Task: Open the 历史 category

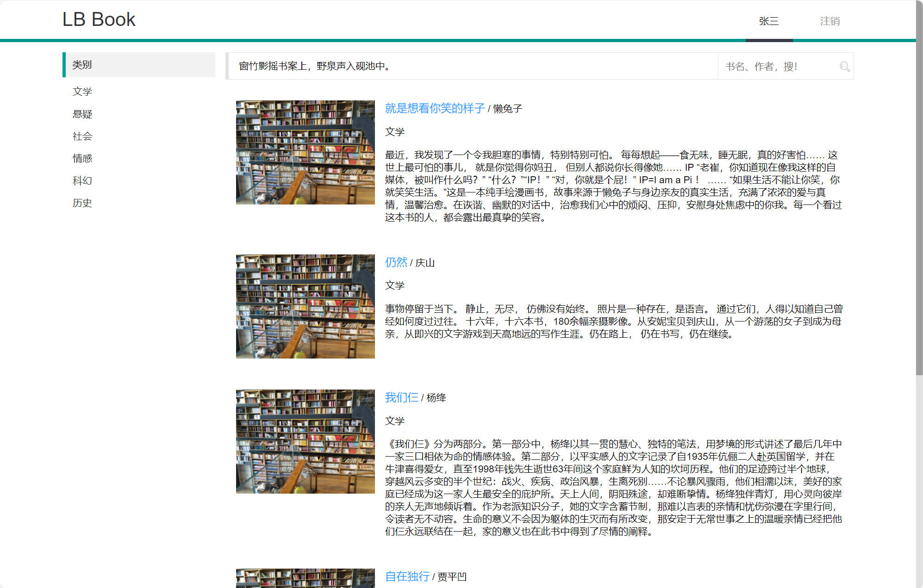Action: click(82, 203)
